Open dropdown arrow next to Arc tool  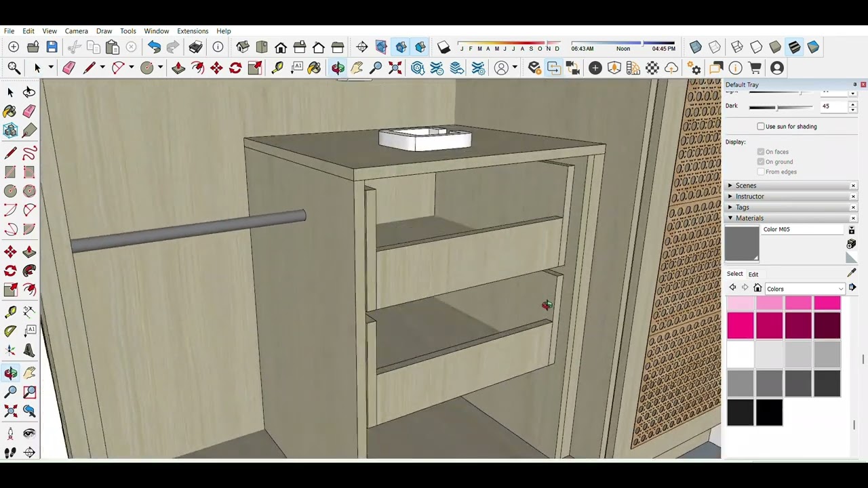click(x=131, y=68)
